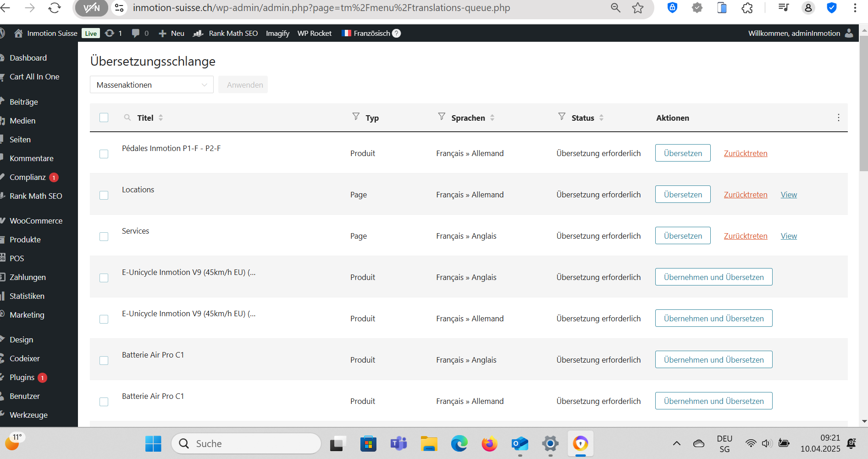Open Windows Settings gear from taskbar
Screen dimensions: 868x459
(x=550, y=443)
